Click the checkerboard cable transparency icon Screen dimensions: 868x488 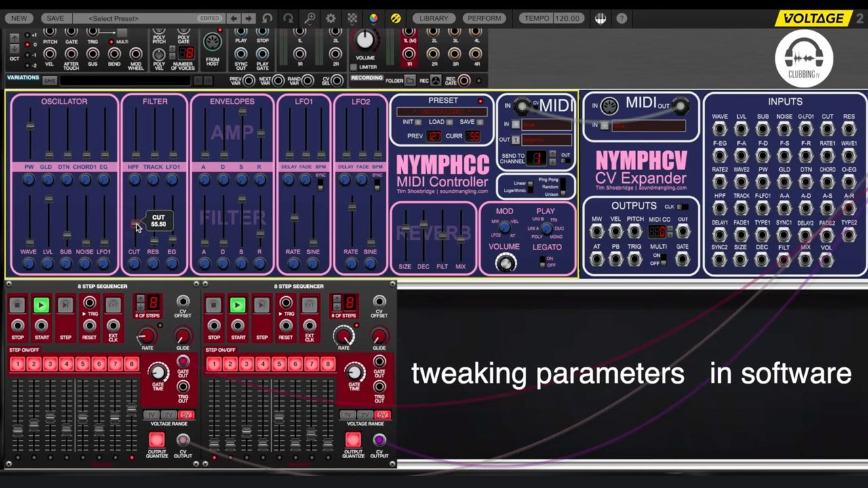point(352,18)
